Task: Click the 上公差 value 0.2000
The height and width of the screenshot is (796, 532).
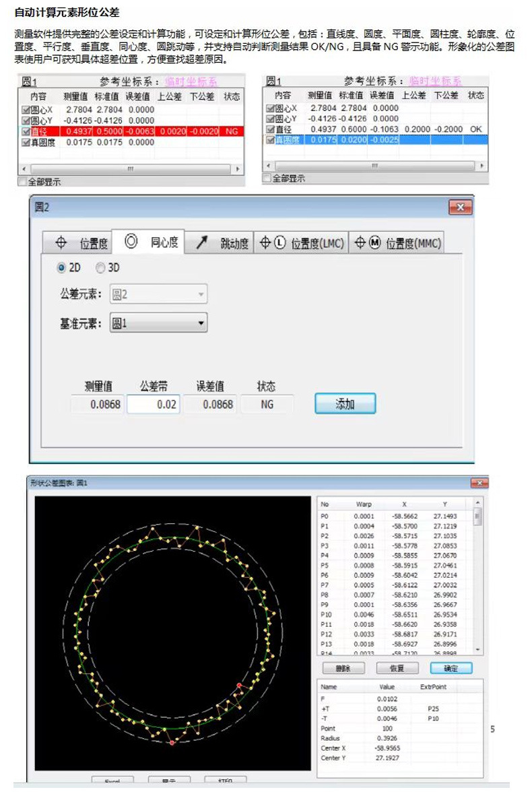Action: click(418, 129)
